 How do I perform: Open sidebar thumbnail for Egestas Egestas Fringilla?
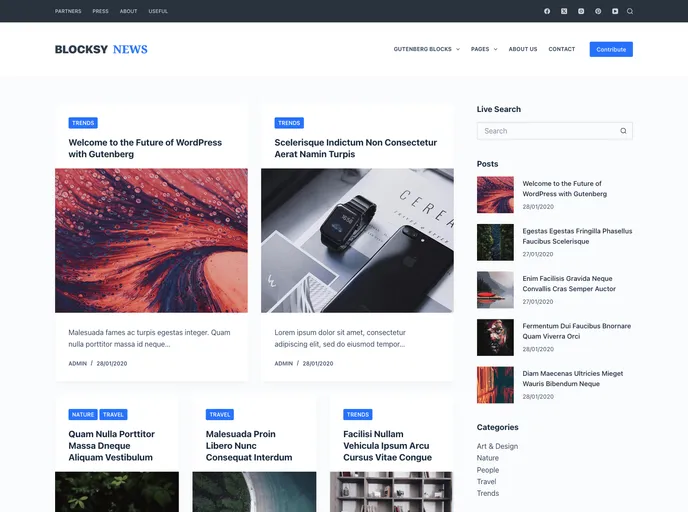[495, 242]
